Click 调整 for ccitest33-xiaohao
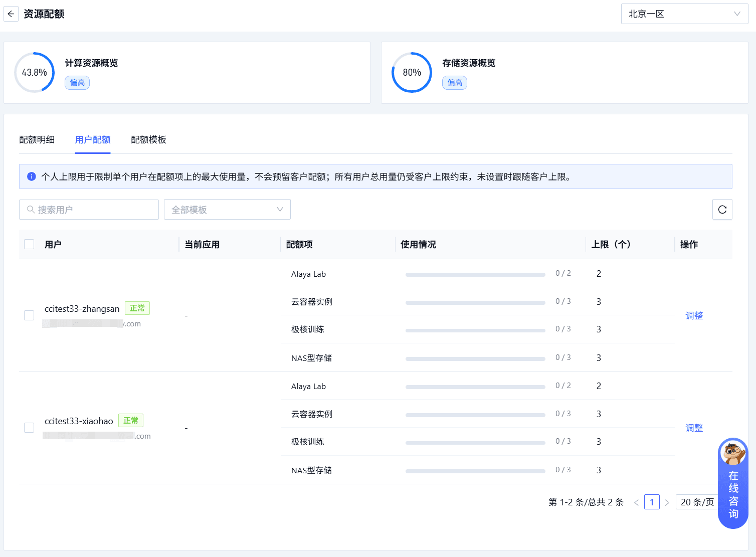This screenshot has height=557, width=756. coord(694,428)
